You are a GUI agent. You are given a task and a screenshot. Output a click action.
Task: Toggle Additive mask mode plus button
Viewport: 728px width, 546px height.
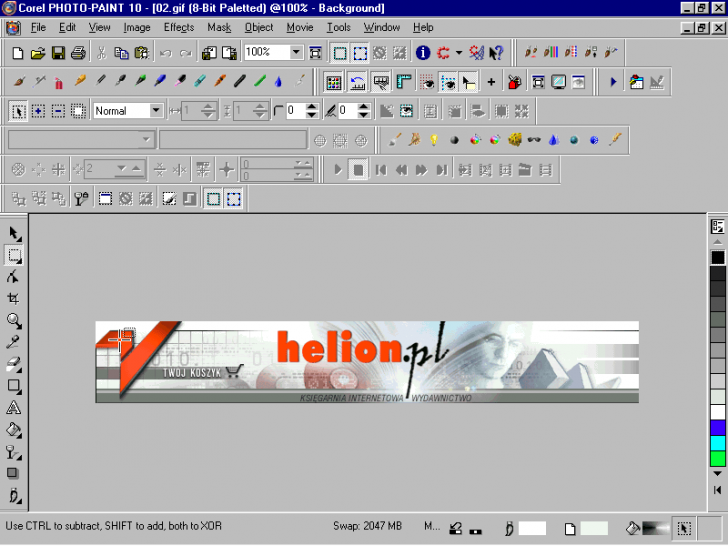tap(39, 111)
